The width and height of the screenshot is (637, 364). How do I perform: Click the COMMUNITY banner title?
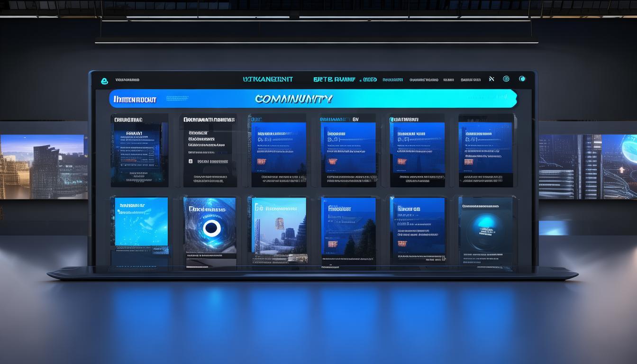point(293,99)
